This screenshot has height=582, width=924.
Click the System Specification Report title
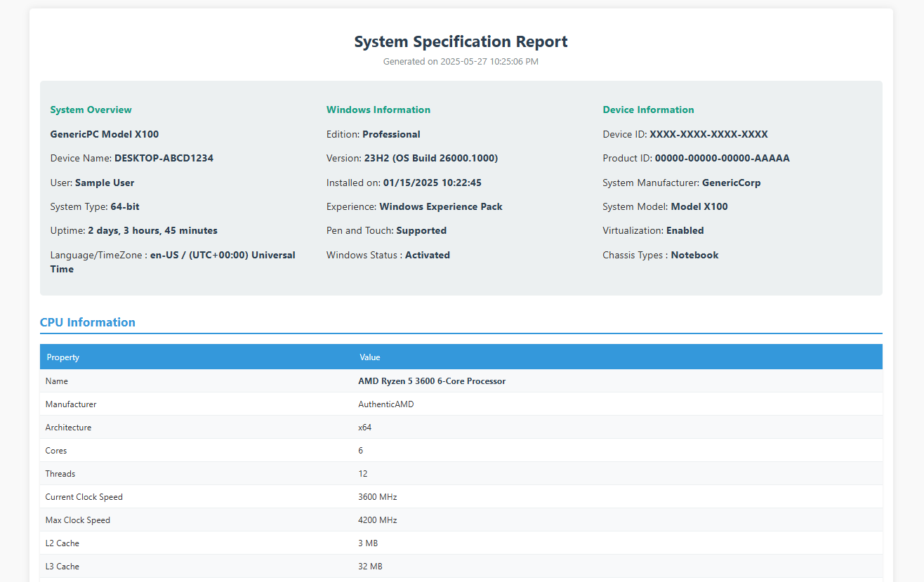[461, 41]
